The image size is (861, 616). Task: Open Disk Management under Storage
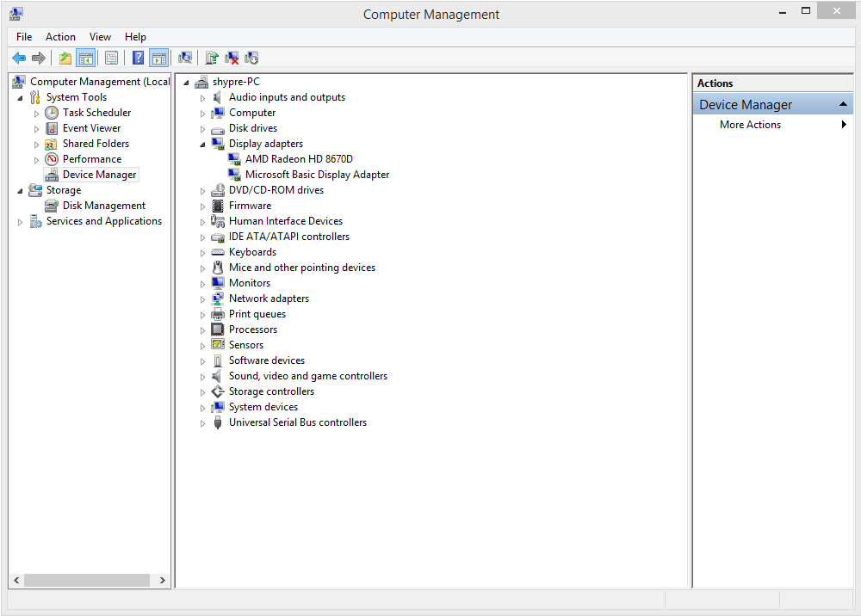click(104, 206)
